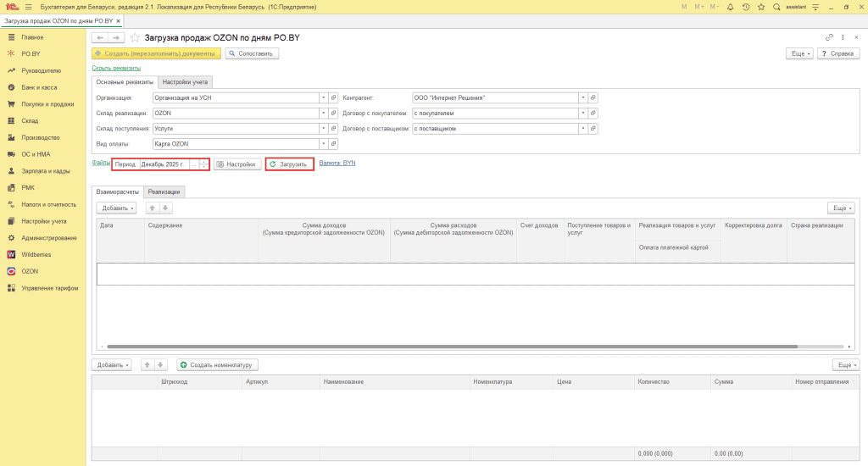Move row up in Взаиморасчеты table
Screen dimensions: 868x466
(153, 208)
